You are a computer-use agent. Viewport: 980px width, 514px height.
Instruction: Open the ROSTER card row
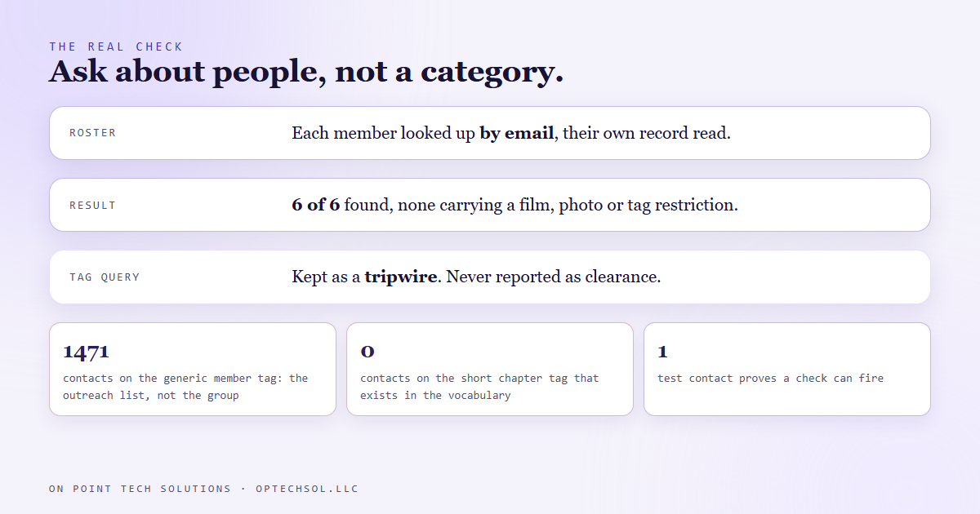(x=490, y=133)
